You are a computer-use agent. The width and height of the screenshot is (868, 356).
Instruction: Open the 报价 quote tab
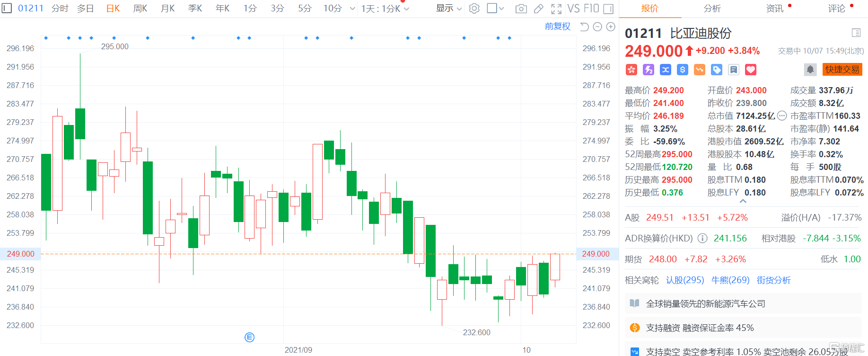[649, 9]
